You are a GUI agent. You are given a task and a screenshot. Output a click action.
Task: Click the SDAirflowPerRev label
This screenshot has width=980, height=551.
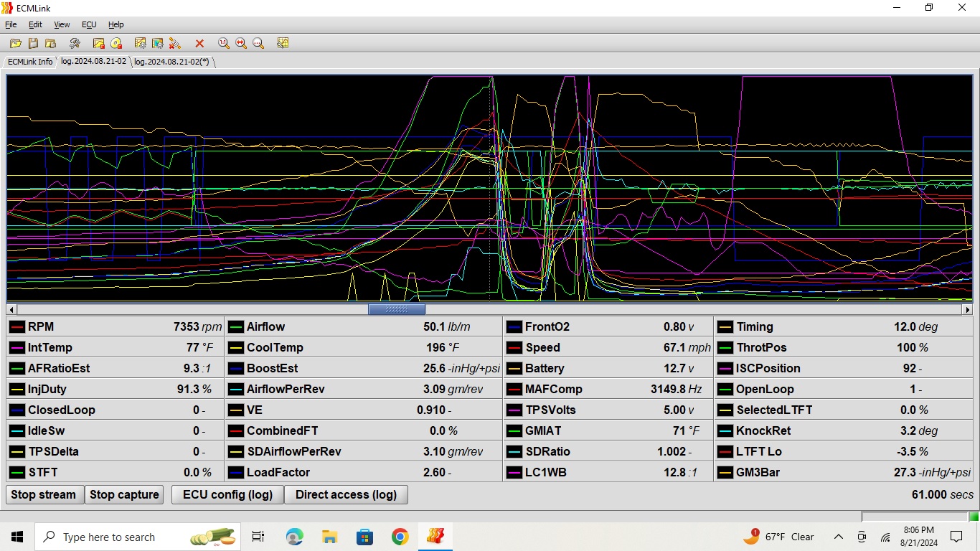(x=294, y=451)
